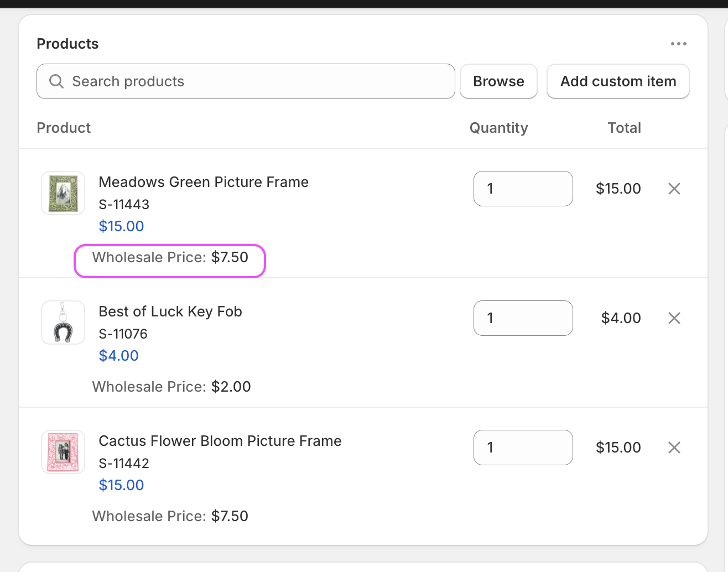728x572 pixels.
Task: Open the Products three-dot options menu
Action: coord(678,44)
